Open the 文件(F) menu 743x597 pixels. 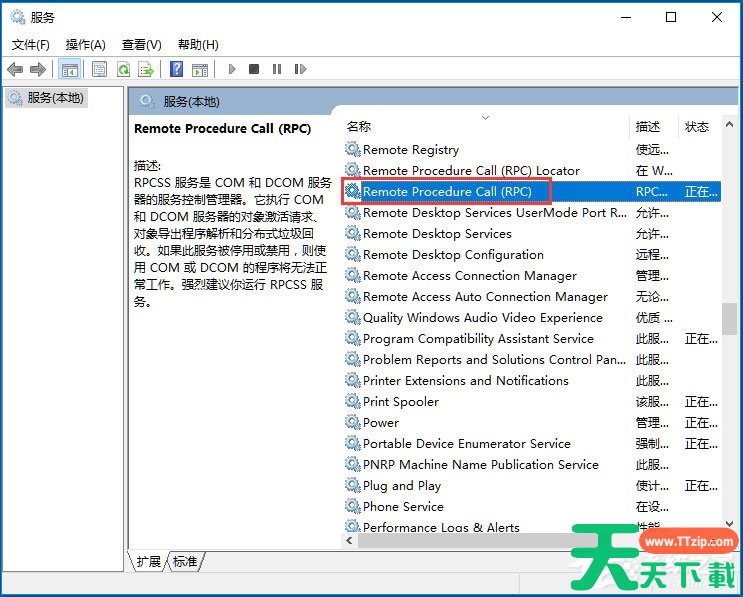point(30,45)
